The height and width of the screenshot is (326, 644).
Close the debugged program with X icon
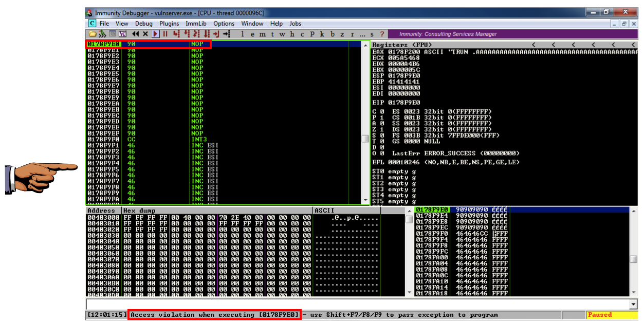point(145,34)
